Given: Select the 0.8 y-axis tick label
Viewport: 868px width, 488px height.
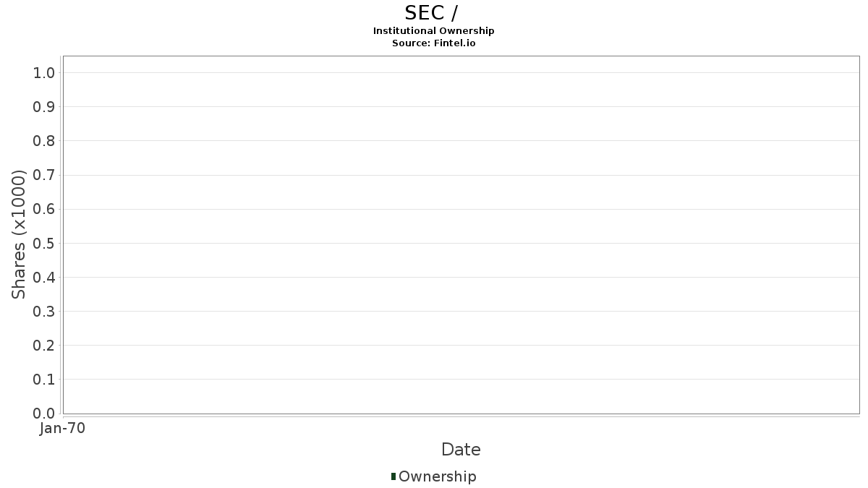Looking at the screenshot, I should (44, 141).
